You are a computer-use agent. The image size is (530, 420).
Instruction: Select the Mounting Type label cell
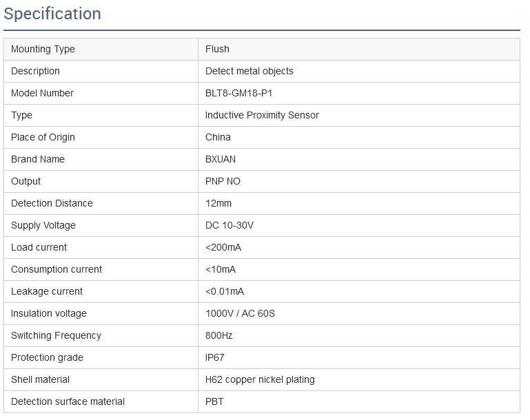point(101,50)
